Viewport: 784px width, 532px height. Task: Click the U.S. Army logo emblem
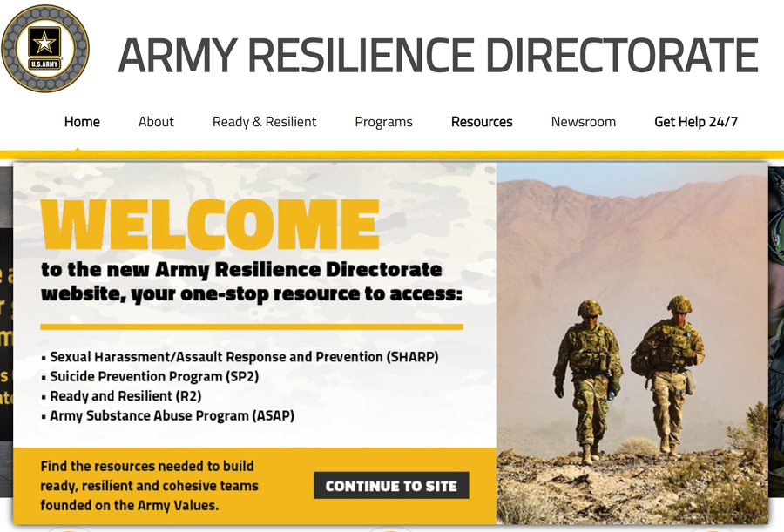click(45, 49)
